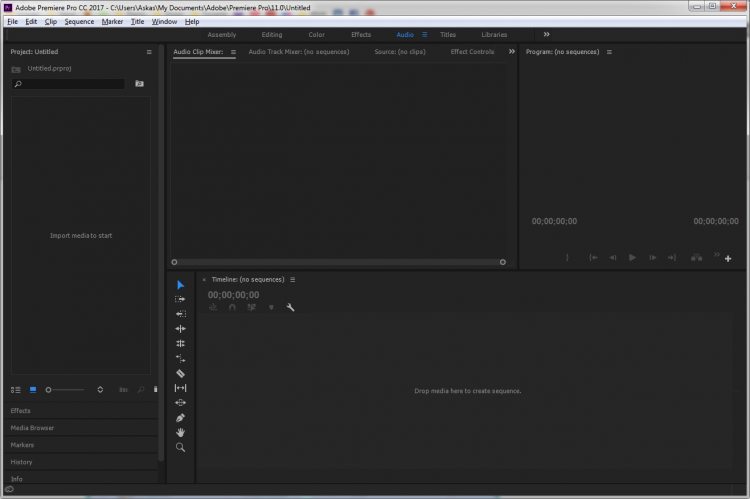Expand the Media Browser panel
Screen dimensions: 750x499
pyautogui.click(x=33, y=428)
